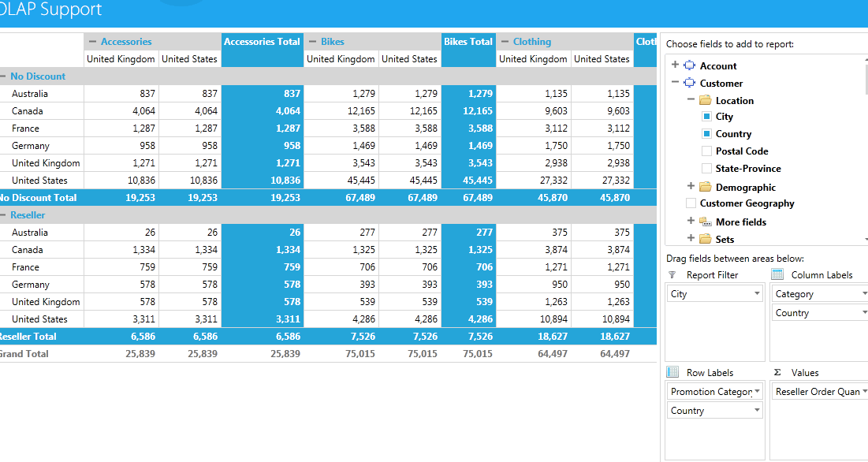868x462 pixels.
Task: Click the Demographic folder icon
Action: coord(706,187)
